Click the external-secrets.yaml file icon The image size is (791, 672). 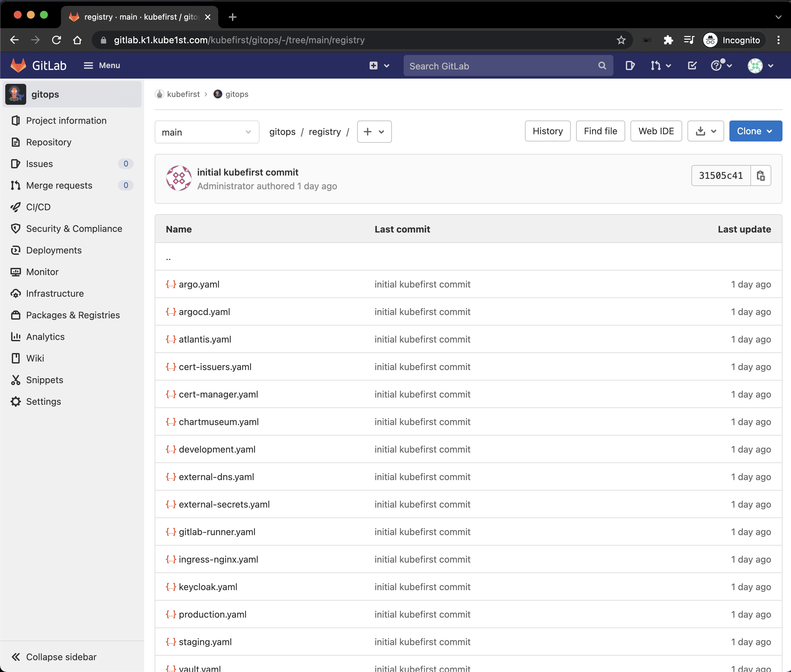coord(171,504)
